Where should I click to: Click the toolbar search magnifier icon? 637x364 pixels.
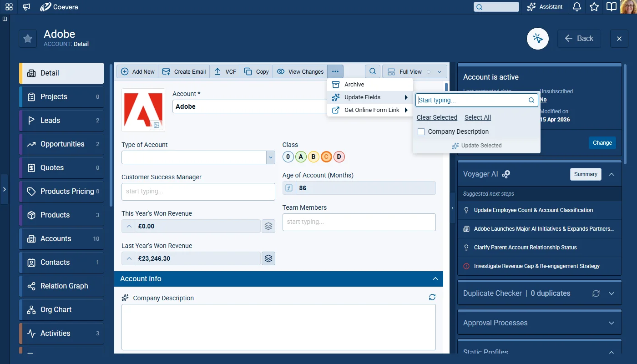click(373, 71)
